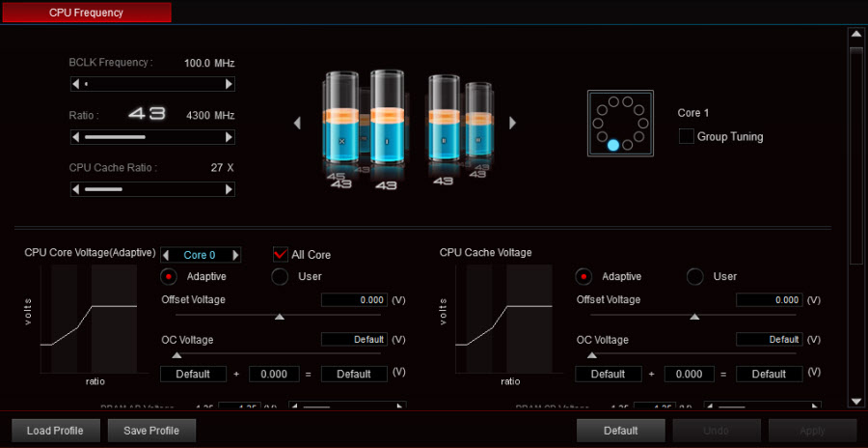Click CPU Core Offset Voltage value field
The image size is (868, 448).
point(354,300)
